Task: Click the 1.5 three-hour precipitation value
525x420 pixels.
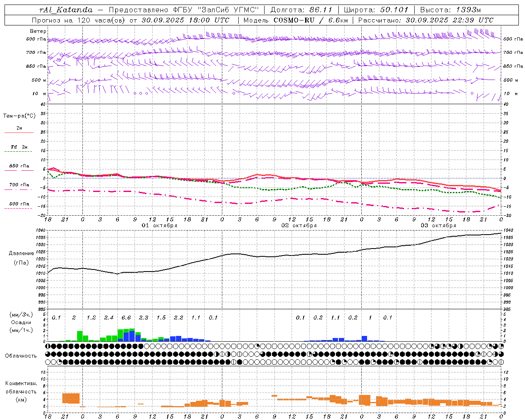Action: [161, 318]
